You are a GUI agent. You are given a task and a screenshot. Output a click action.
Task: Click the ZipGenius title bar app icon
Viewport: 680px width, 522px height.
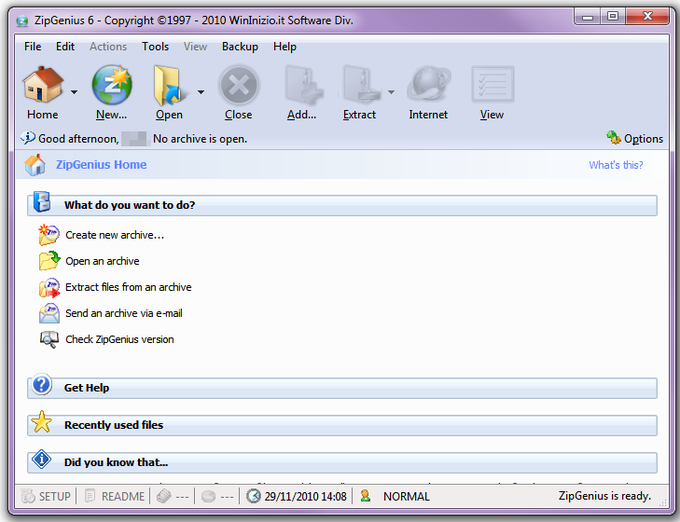22,21
